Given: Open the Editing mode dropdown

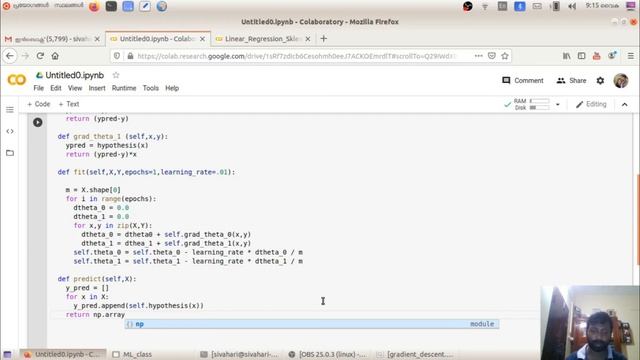Looking at the screenshot, I should click(x=591, y=104).
